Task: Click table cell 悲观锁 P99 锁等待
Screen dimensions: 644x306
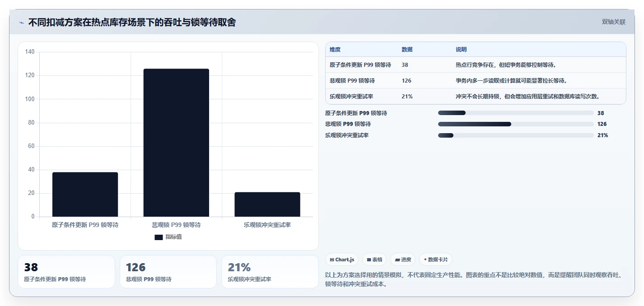Action: (352, 81)
